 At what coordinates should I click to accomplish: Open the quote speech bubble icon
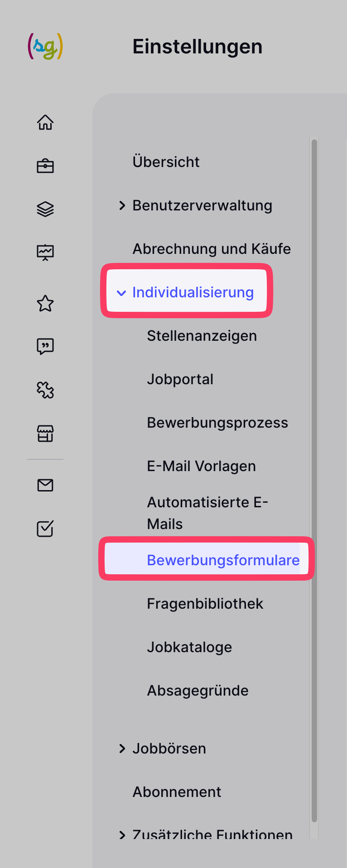click(45, 347)
